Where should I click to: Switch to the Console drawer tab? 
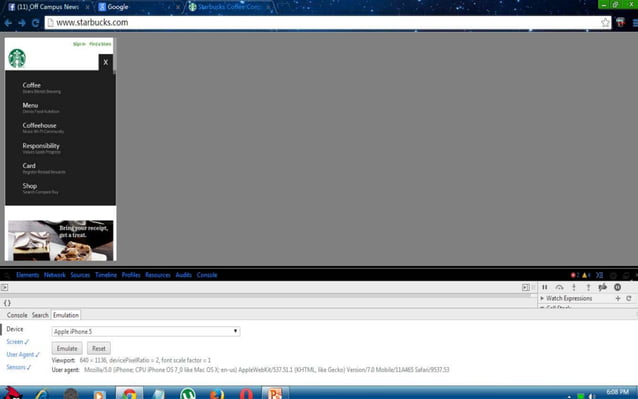tap(17, 315)
